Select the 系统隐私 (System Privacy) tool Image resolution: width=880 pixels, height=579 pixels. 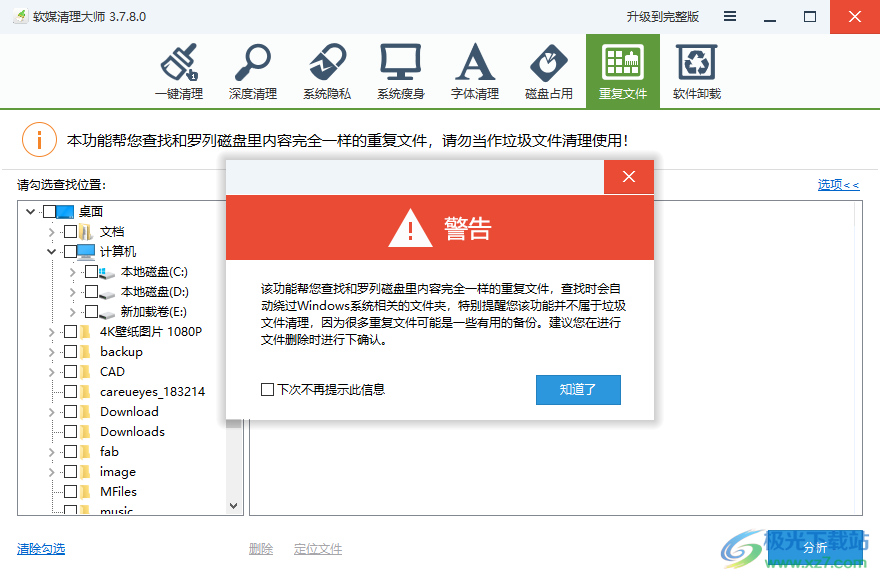(x=327, y=70)
